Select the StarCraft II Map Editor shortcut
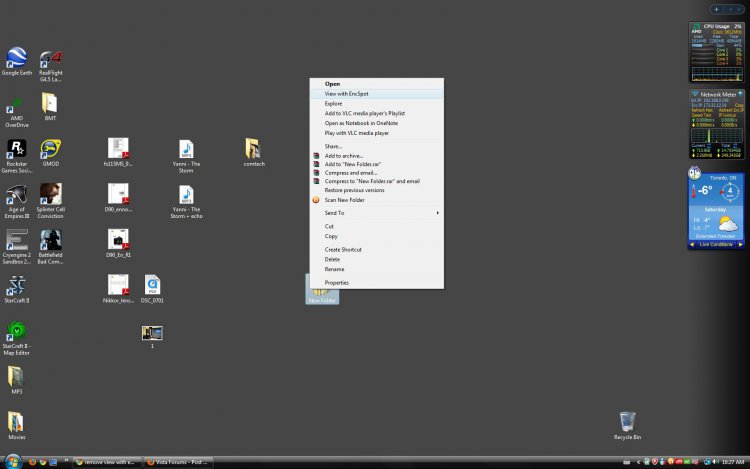This screenshot has height=469, width=750. point(17,338)
